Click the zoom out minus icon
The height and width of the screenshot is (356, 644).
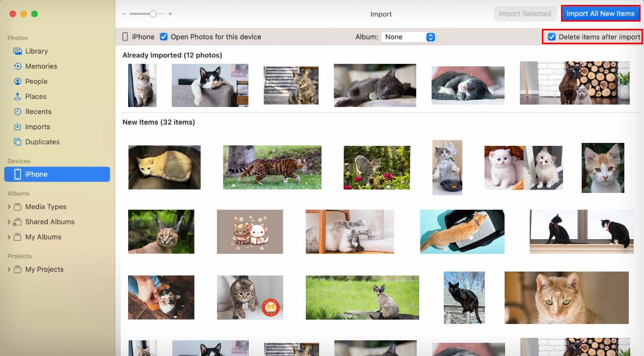pos(124,14)
